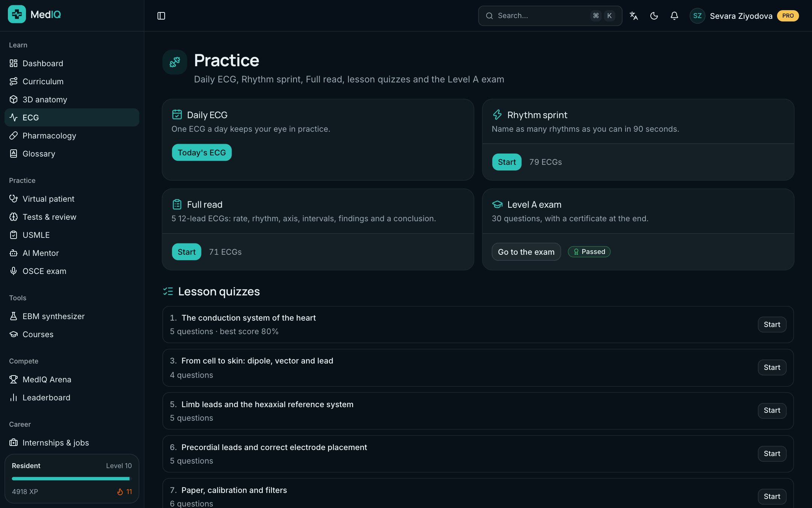
Task: Click the Tests & review brain icon
Action: [14, 217]
